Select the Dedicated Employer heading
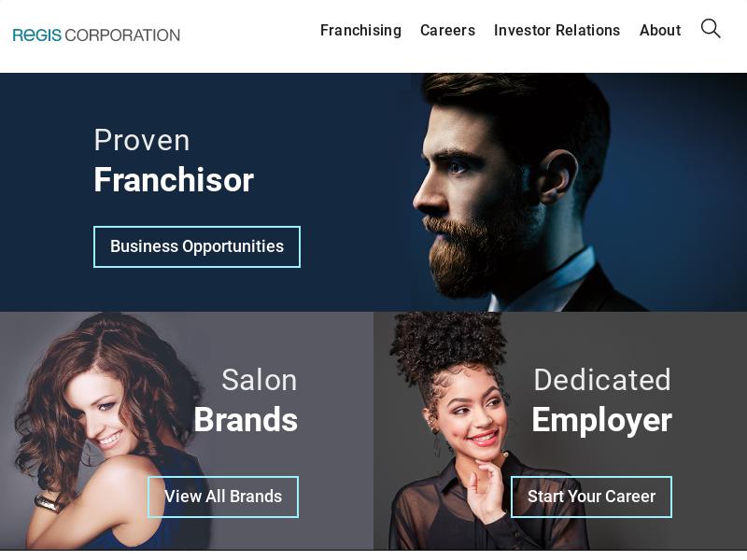The width and height of the screenshot is (747, 560). pyautogui.click(x=601, y=400)
